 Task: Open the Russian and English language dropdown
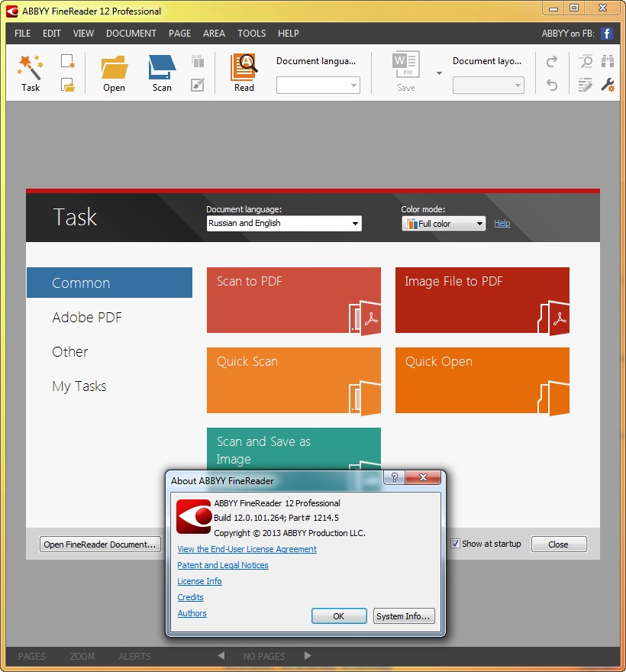pyautogui.click(x=284, y=223)
